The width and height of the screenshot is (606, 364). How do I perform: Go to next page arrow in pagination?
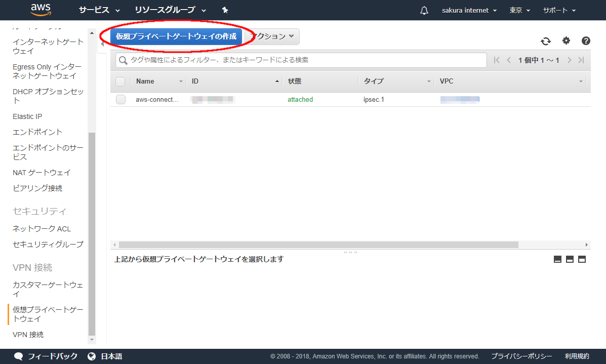[570, 60]
